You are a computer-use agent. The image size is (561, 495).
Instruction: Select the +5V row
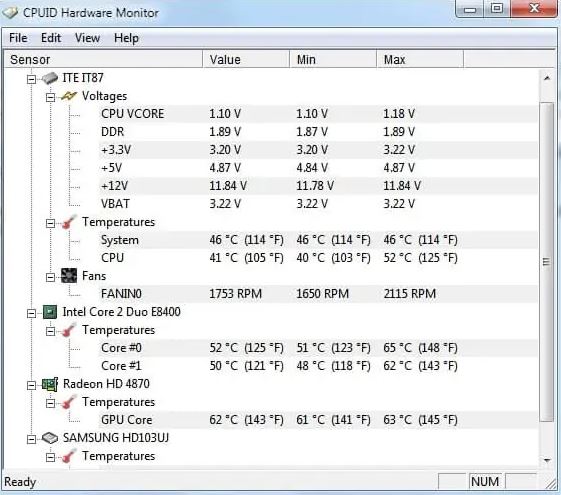(318, 168)
